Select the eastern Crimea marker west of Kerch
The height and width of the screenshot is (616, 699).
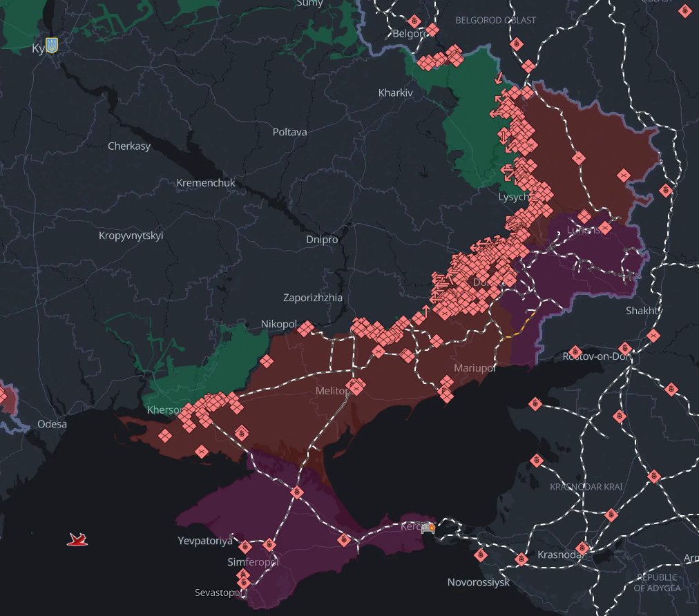point(344,540)
